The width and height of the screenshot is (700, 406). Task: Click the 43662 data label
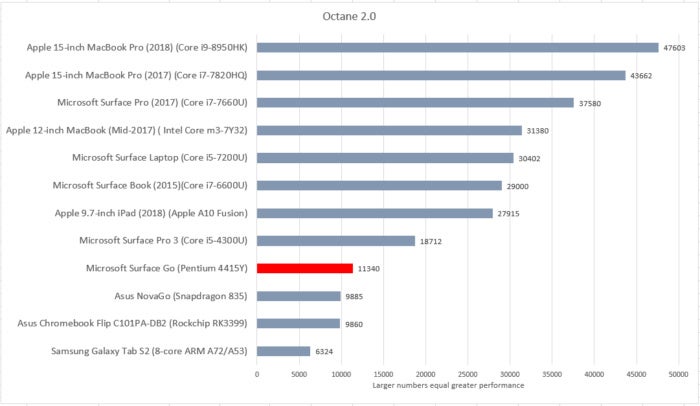(x=641, y=76)
